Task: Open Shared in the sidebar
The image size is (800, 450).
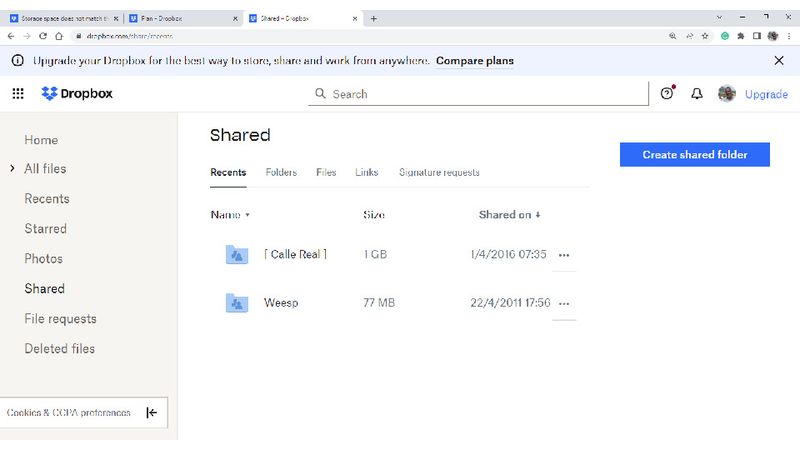Action: point(44,288)
